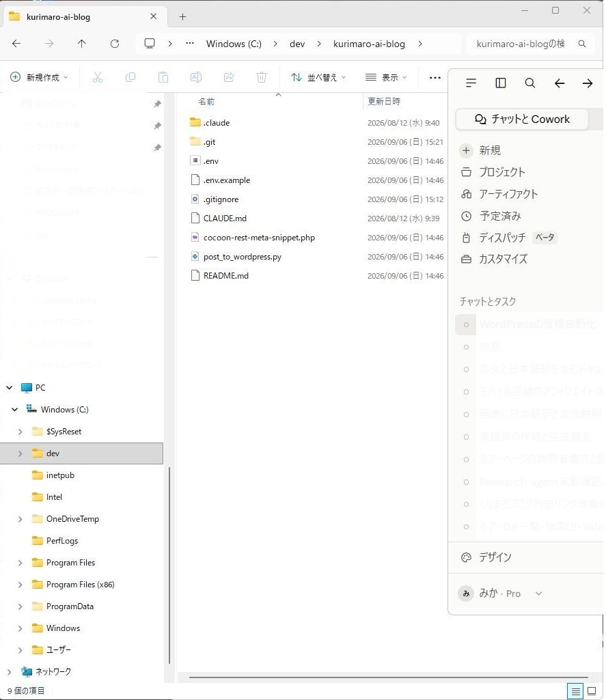Viewport: 606px width, 700px height.
Task: Open 予定済み in Claude sidebar
Action: (491, 216)
